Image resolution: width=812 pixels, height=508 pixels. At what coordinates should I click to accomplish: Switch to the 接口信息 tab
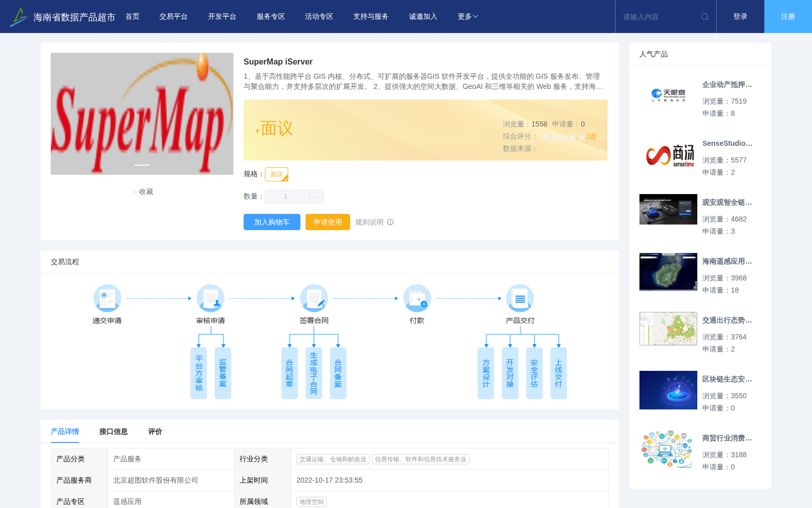(x=114, y=431)
